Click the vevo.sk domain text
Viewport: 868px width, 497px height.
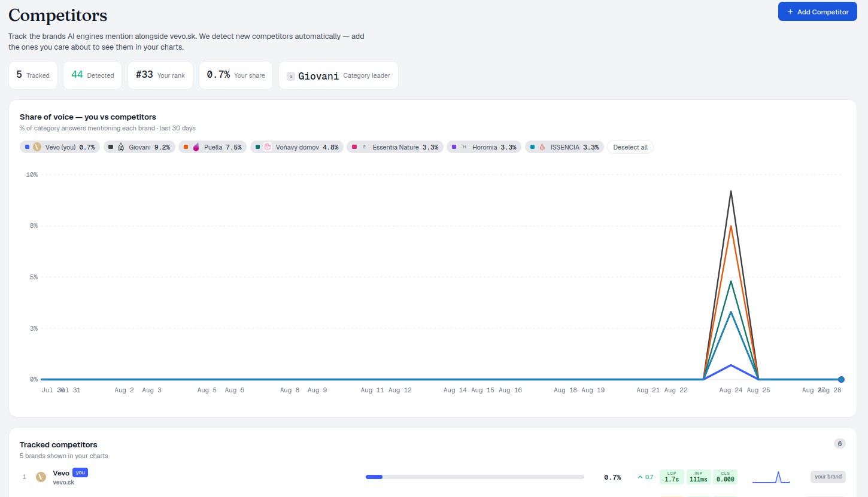(63, 482)
